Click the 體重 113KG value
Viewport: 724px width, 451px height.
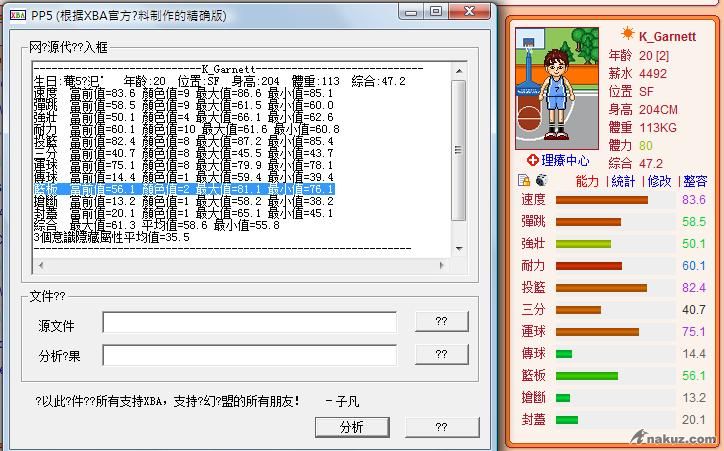[658, 128]
